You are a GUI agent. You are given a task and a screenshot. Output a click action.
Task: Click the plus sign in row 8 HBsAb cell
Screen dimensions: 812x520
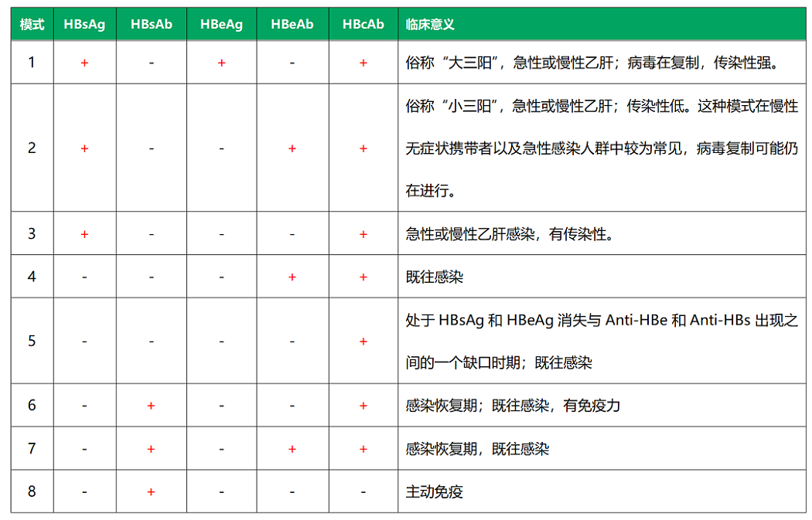pos(150,491)
